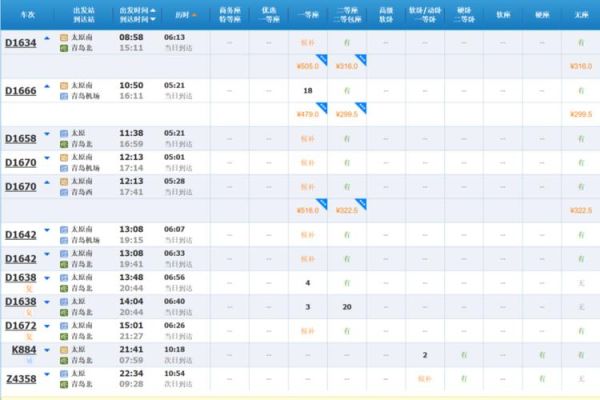Click 青岛机场 station icon in D1642 19:15 row
This screenshot has height=400, width=600.
point(64,240)
